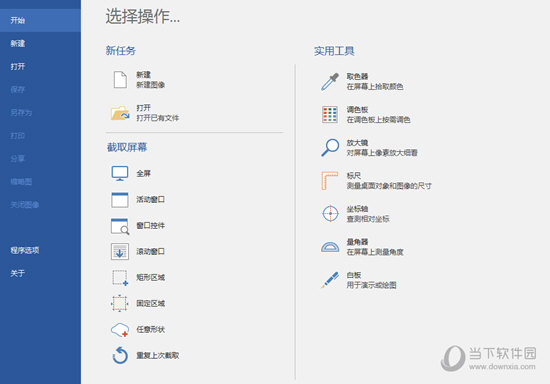550x384 pixels.
Task: Click the 窗口控件 capture label
Action: tap(150, 225)
